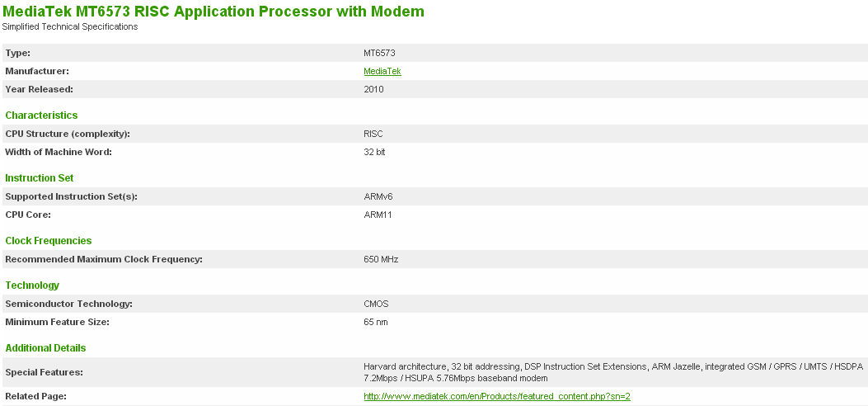Open the mediatek.com related page URL
Image resolution: width=868 pixels, height=406 pixels.
496,396
